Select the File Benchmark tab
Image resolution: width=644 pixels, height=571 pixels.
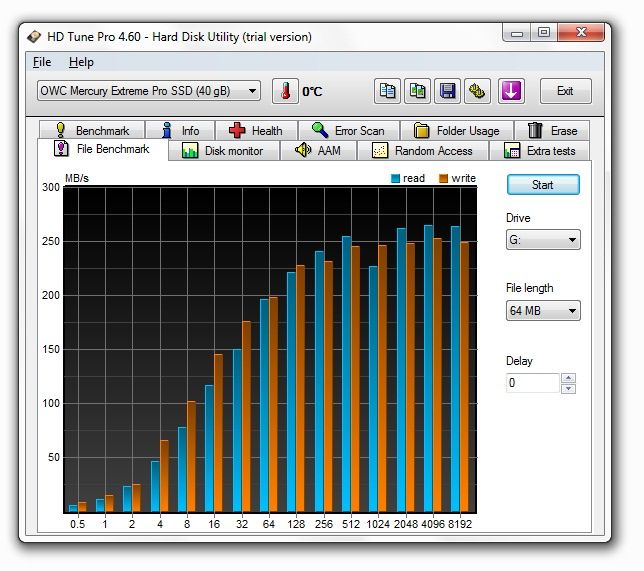(x=103, y=149)
